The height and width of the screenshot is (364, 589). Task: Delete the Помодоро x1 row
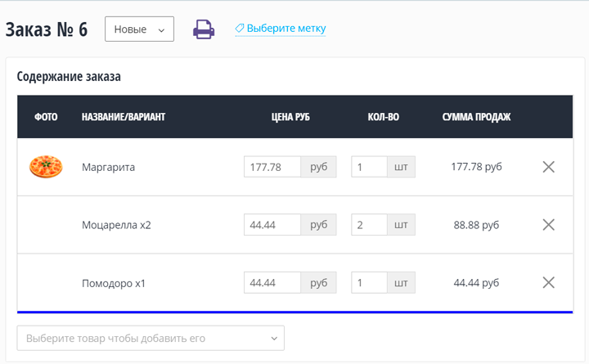click(x=549, y=283)
